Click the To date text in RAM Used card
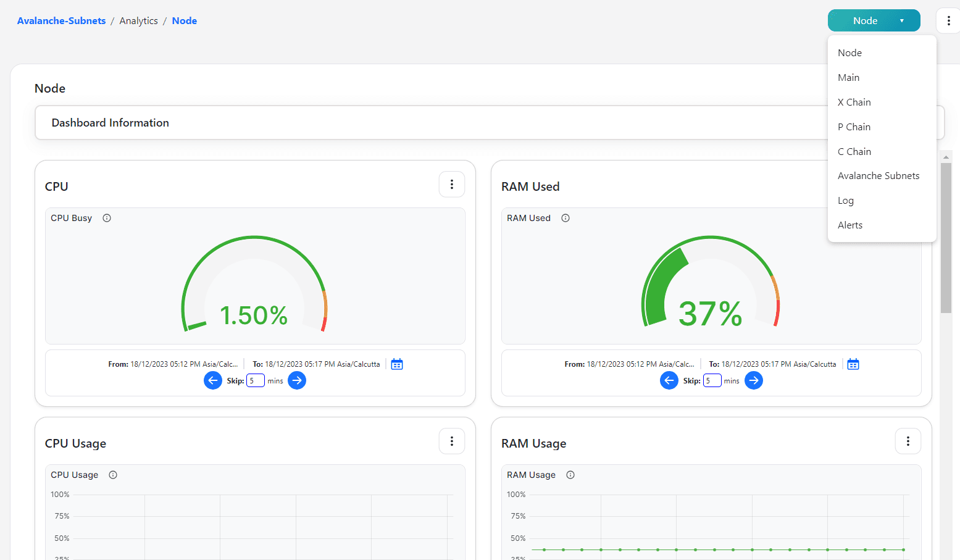The height and width of the screenshot is (560, 960). (x=772, y=364)
